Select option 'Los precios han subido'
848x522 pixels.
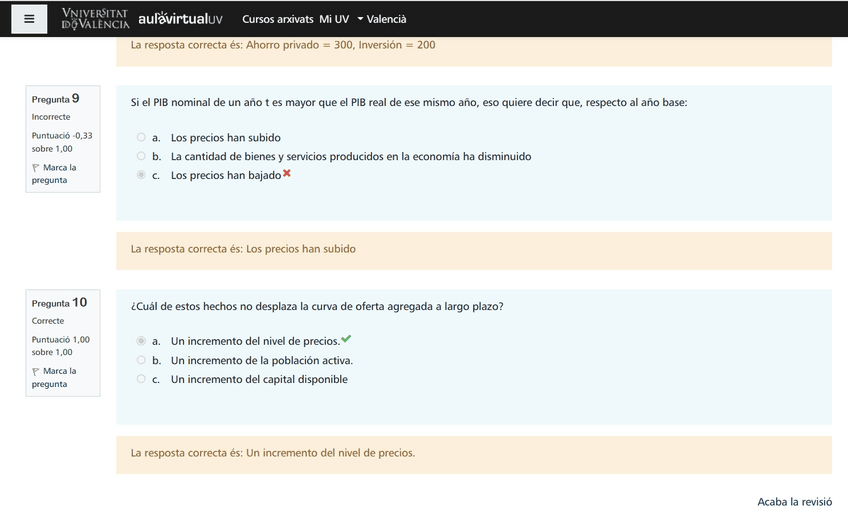click(141, 138)
